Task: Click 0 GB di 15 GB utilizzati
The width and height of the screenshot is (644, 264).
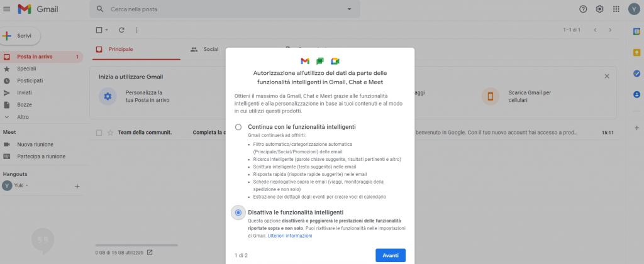Action: [x=119, y=253]
